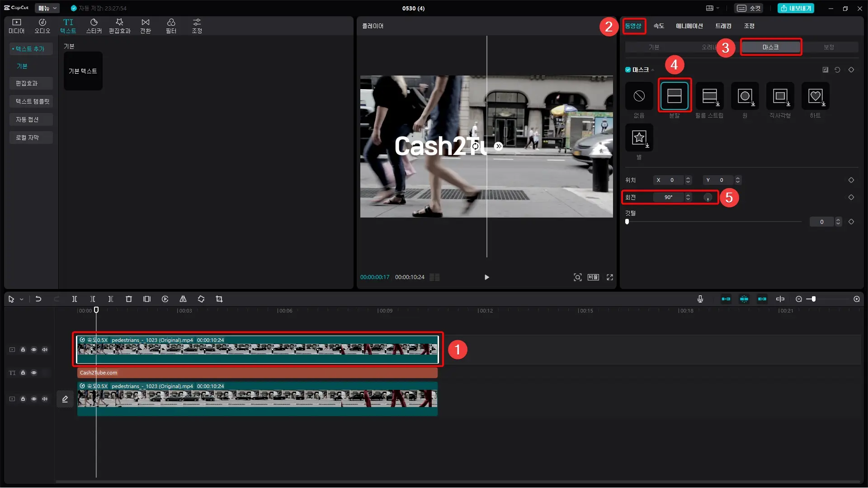Screen dimensions: 868x488
Task: Switch to the 동영상 video tab
Action: tap(633, 26)
